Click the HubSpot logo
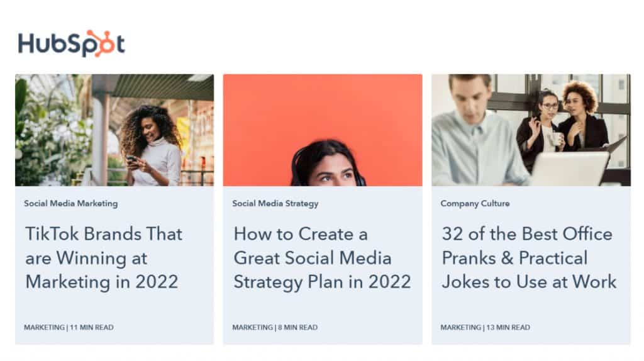The image size is (644, 361). (72, 43)
